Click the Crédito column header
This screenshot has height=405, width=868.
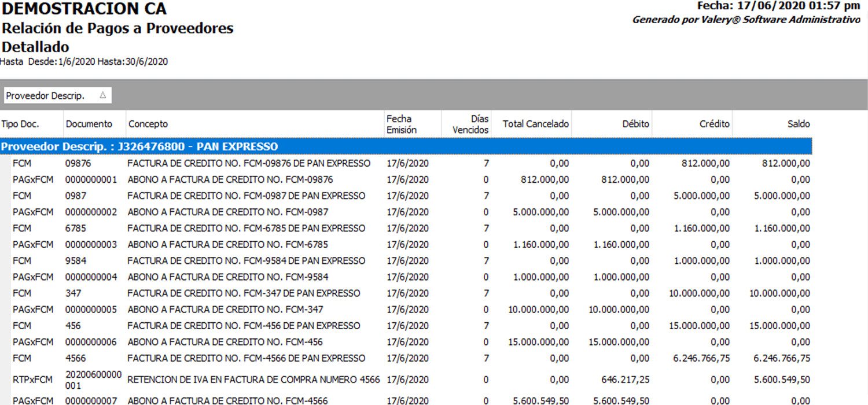pos(715,124)
